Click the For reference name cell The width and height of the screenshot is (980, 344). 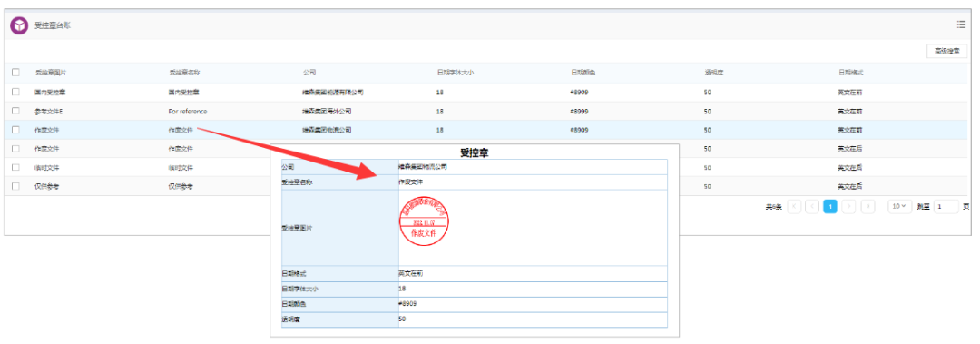[188, 112]
